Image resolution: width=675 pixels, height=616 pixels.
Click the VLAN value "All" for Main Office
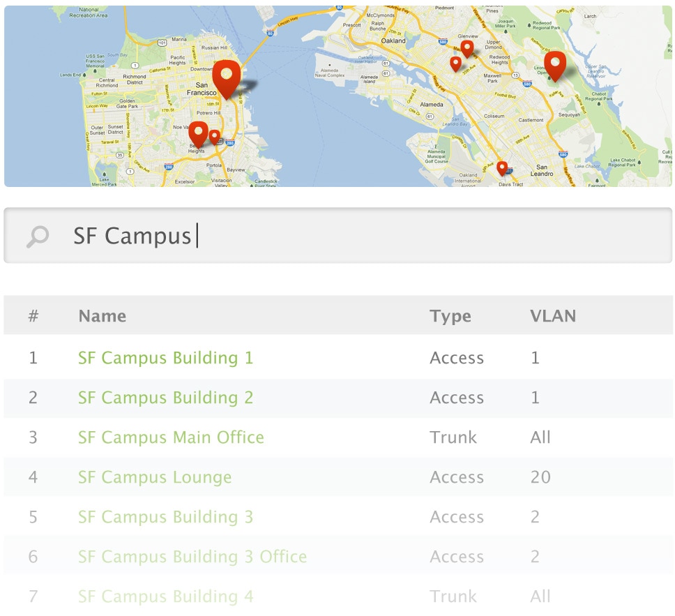click(x=540, y=437)
